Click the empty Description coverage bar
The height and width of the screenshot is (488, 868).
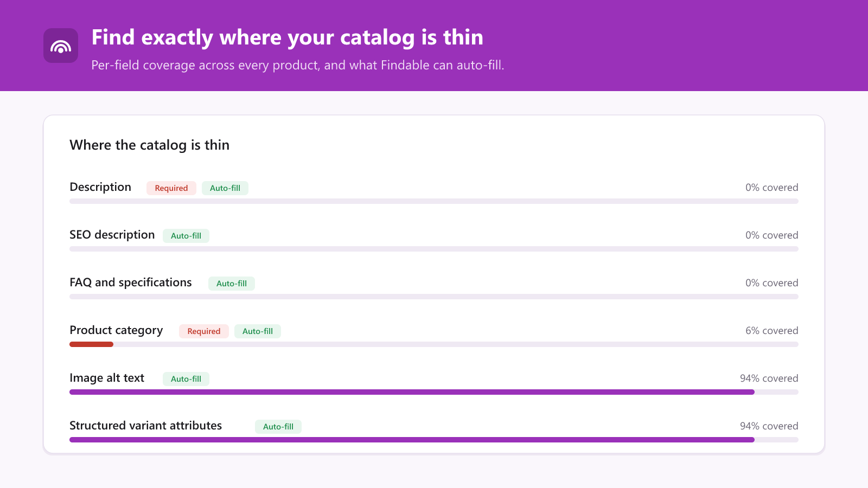(x=434, y=201)
